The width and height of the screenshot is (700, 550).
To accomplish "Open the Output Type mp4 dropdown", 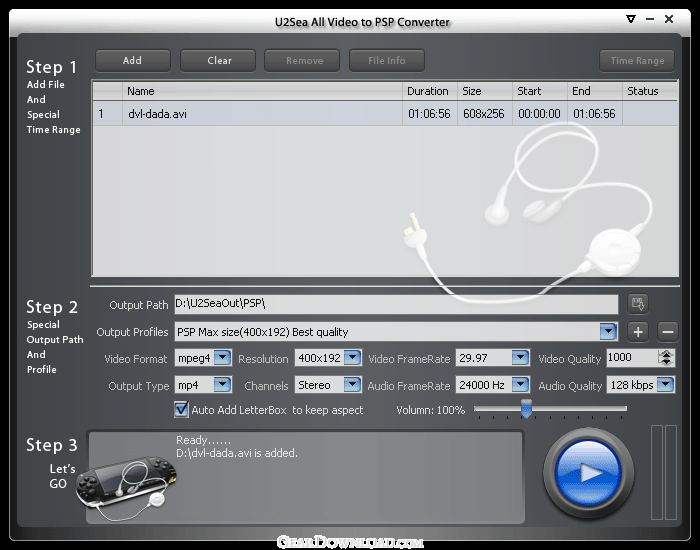I will (x=222, y=384).
